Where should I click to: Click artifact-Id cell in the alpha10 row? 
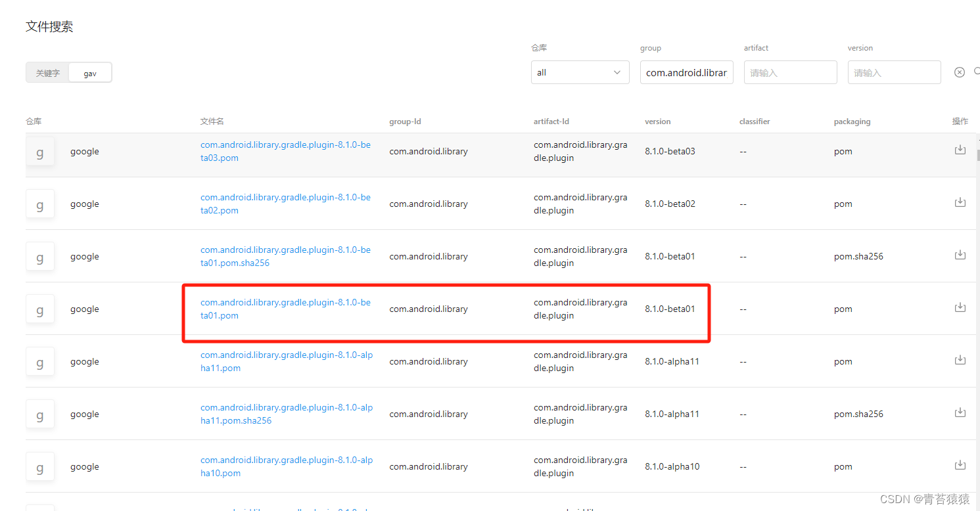580,466
